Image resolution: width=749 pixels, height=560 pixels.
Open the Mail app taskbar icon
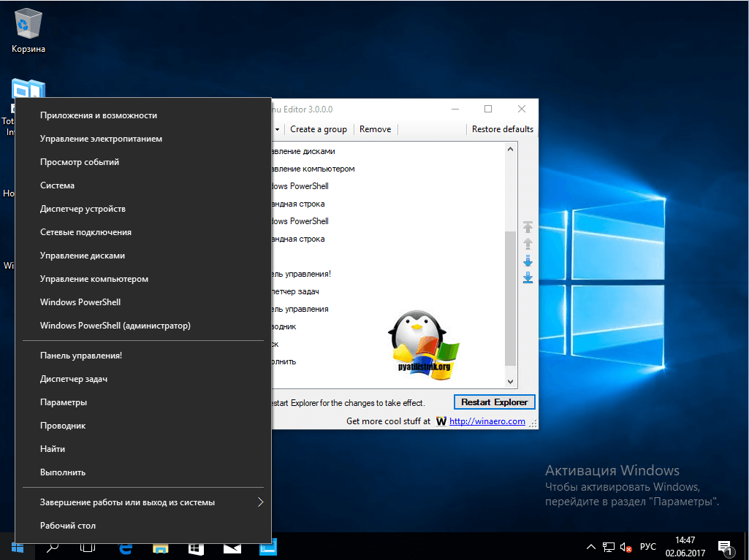[x=232, y=547]
